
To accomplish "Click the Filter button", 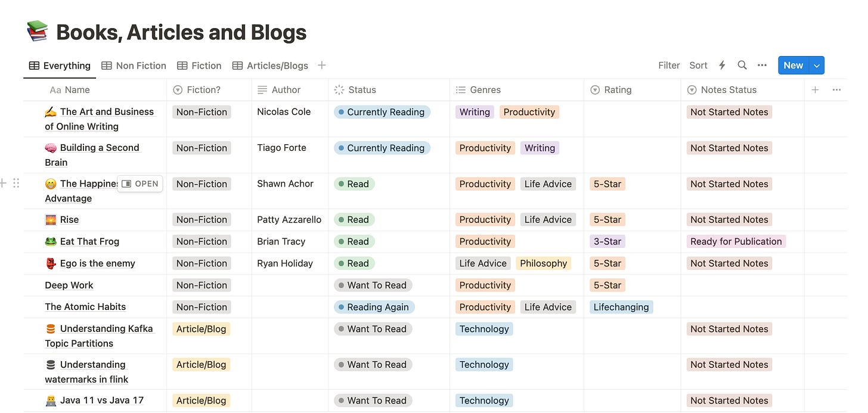I will pyautogui.click(x=669, y=66).
